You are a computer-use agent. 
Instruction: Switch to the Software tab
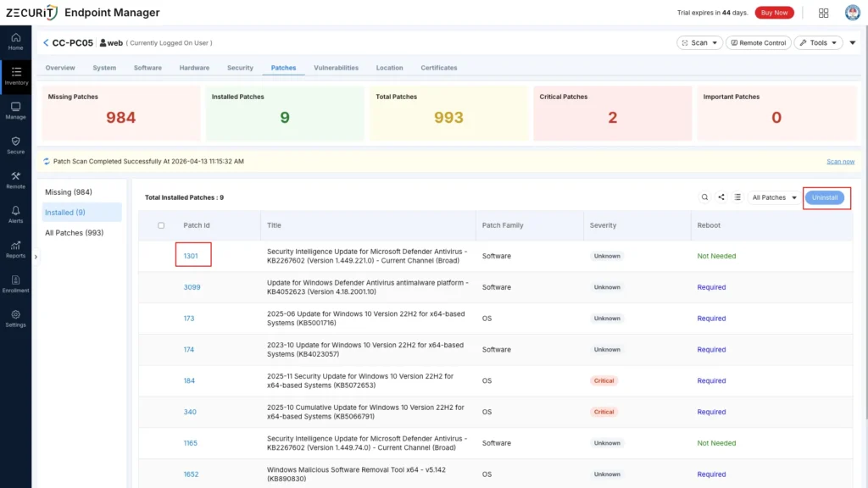pos(147,68)
